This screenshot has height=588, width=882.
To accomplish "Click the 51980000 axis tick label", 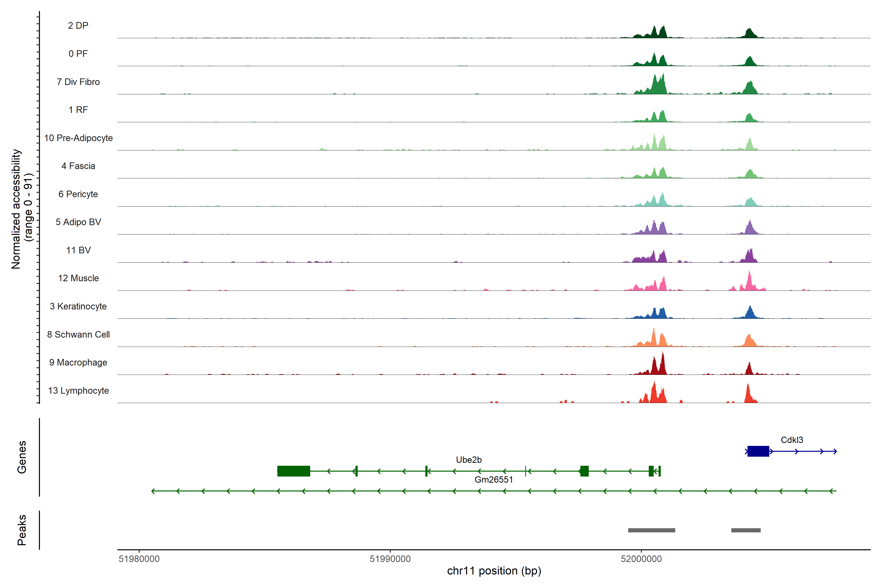I will (x=139, y=559).
